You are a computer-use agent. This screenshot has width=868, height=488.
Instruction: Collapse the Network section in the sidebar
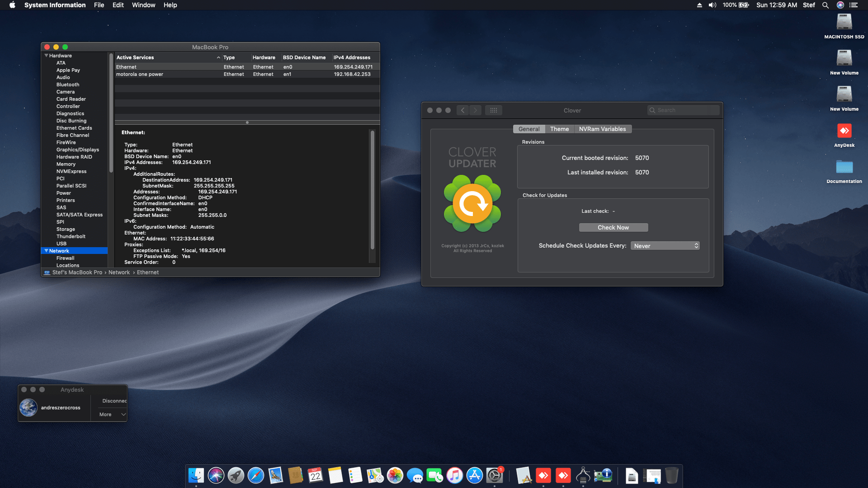tap(46, 251)
